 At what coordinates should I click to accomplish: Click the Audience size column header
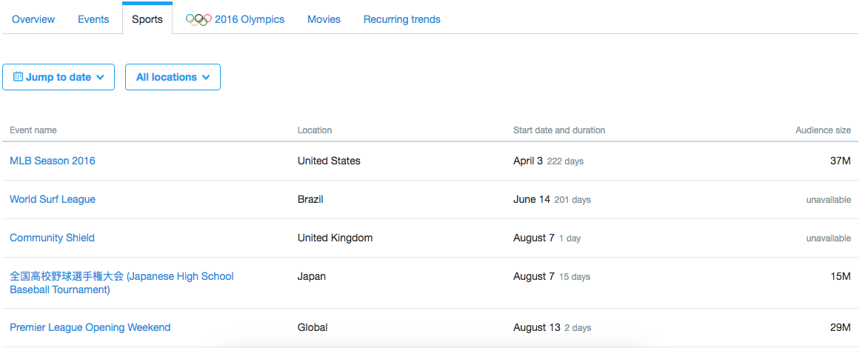tap(823, 130)
